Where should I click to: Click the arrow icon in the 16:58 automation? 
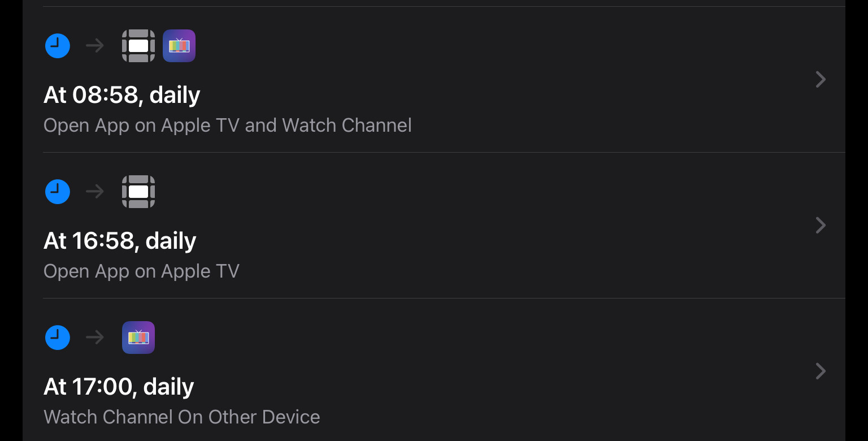95,192
